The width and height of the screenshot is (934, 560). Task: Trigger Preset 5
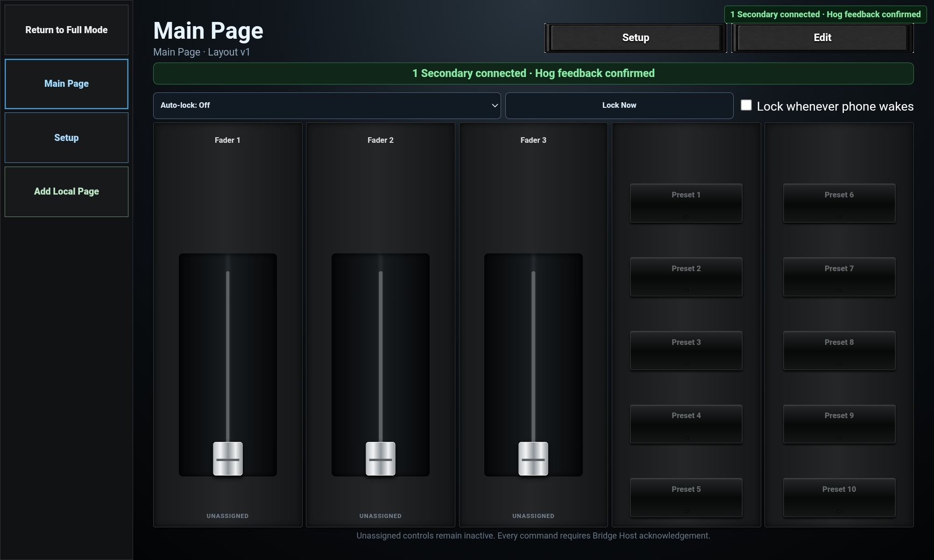(x=686, y=497)
